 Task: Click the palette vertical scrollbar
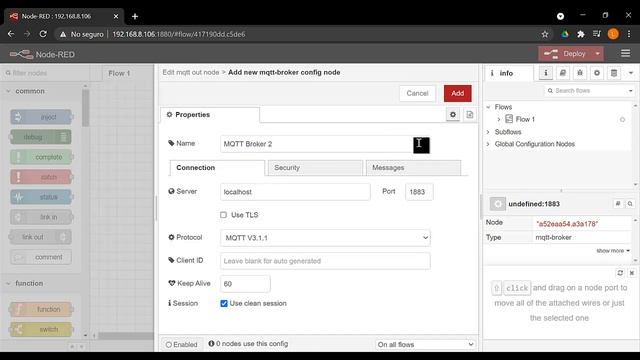coord(85,107)
